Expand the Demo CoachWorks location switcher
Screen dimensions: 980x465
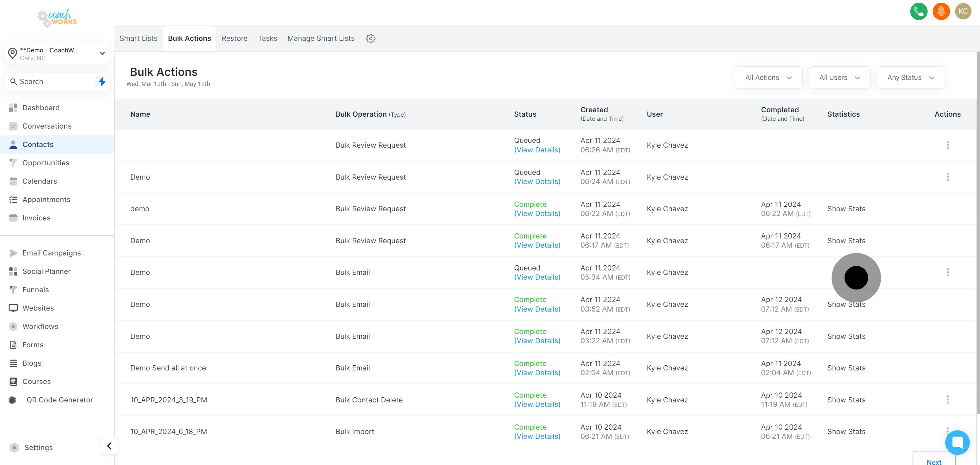tap(57, 54)
